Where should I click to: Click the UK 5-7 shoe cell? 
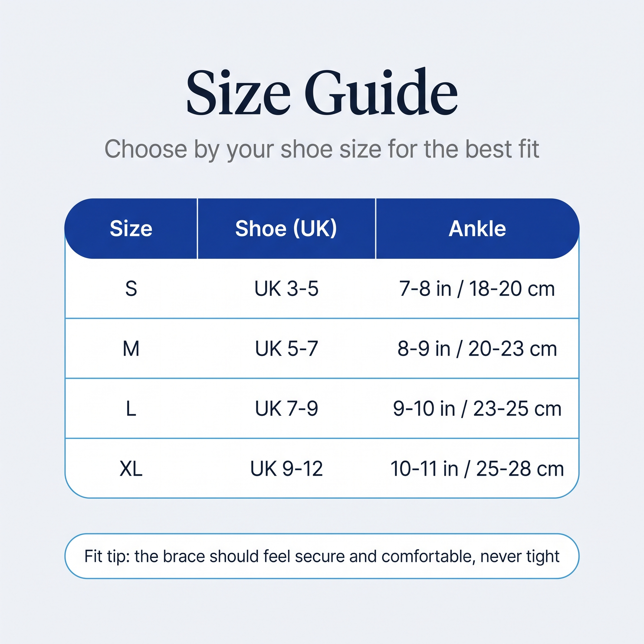(x=286, y=348)
